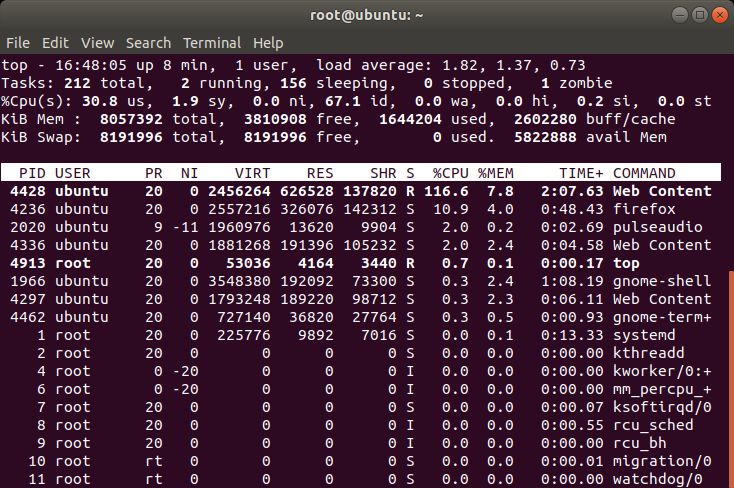This screenshot has height=488, width=734.
Task: Open the Help menu
Action: tap(268, 43)
